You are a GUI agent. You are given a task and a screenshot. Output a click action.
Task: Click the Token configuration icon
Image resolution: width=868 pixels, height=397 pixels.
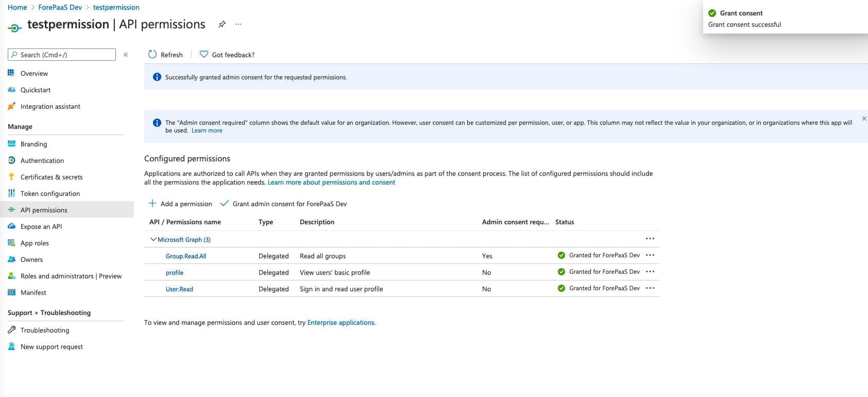click(x=11, y=193)
